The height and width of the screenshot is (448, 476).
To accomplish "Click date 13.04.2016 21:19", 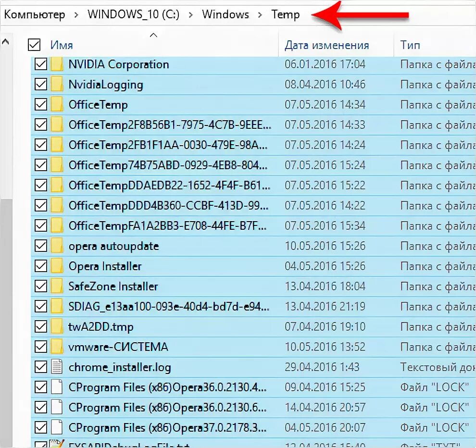I will (x=325, y=307).
